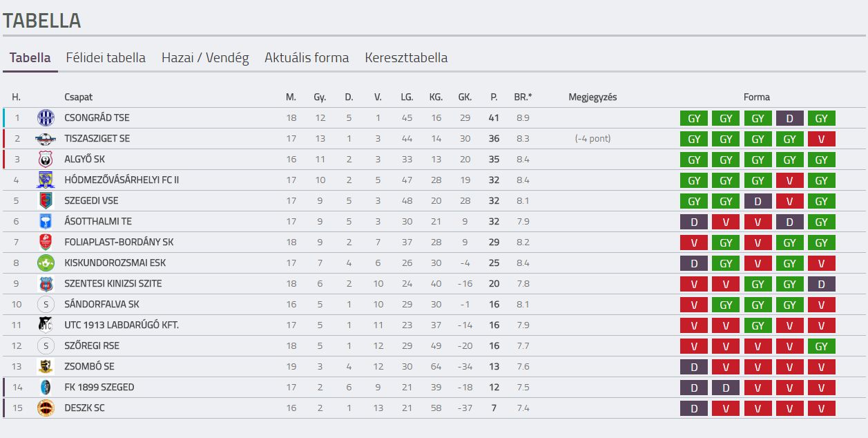Click Csongrád TSE's purple D form box
Viewport: 868px width, 438px height.
click(x=790, y=118)
